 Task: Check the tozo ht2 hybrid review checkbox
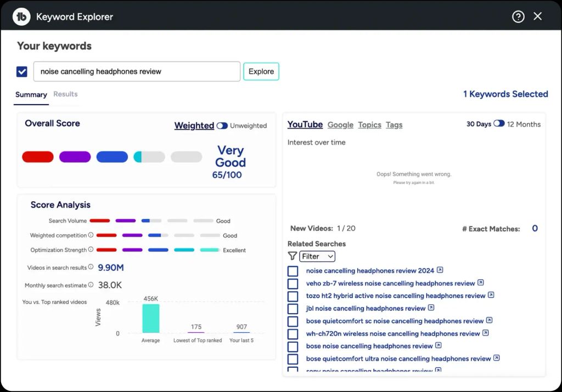tap(293, 296)
